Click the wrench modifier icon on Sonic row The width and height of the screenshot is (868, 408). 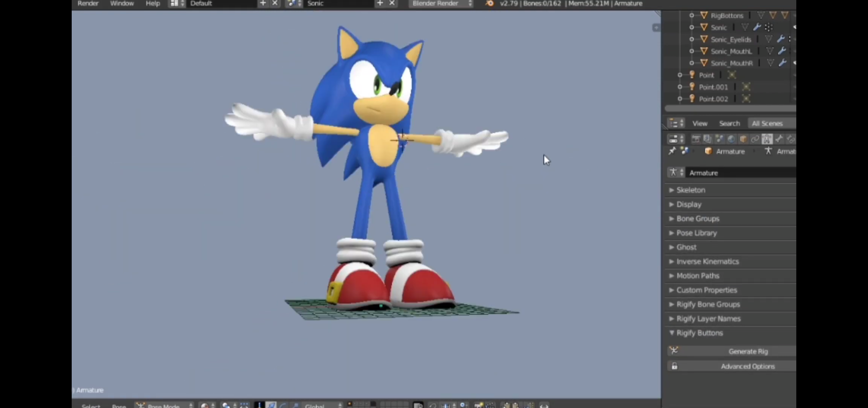click(x=757, y=27)
